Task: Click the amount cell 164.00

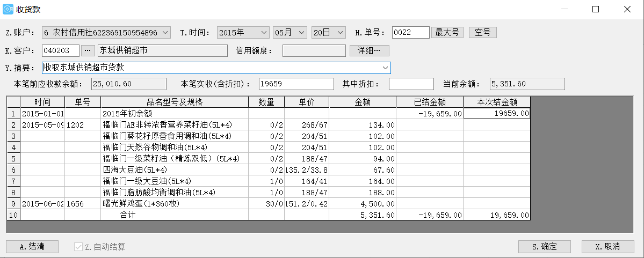Action: point(363,181)
